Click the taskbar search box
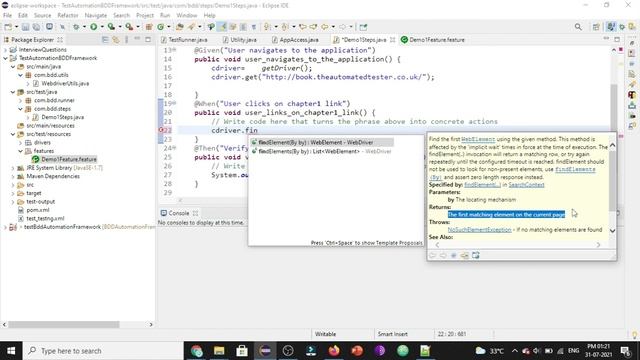The image size is (640, 360). click(x=103, y=351)
